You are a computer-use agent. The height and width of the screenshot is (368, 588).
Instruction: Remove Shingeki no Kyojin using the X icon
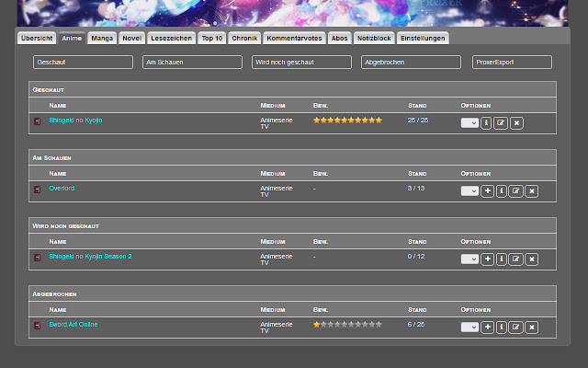(516, 123)
